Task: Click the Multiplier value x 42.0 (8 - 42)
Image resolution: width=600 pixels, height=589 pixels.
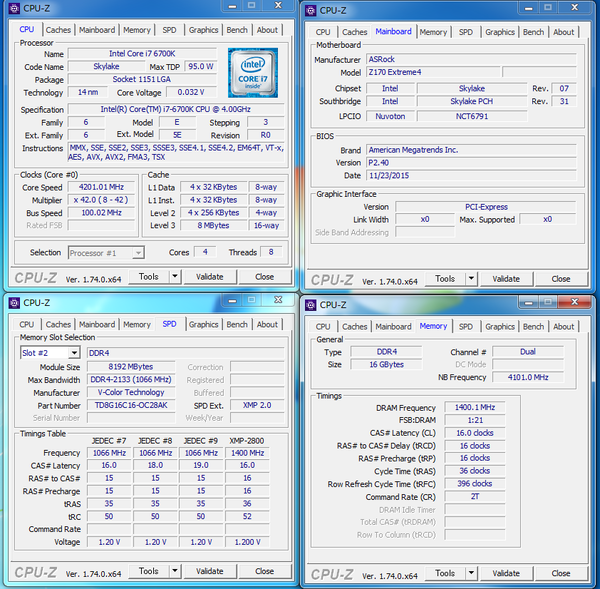Action: (x=101, y=200)
